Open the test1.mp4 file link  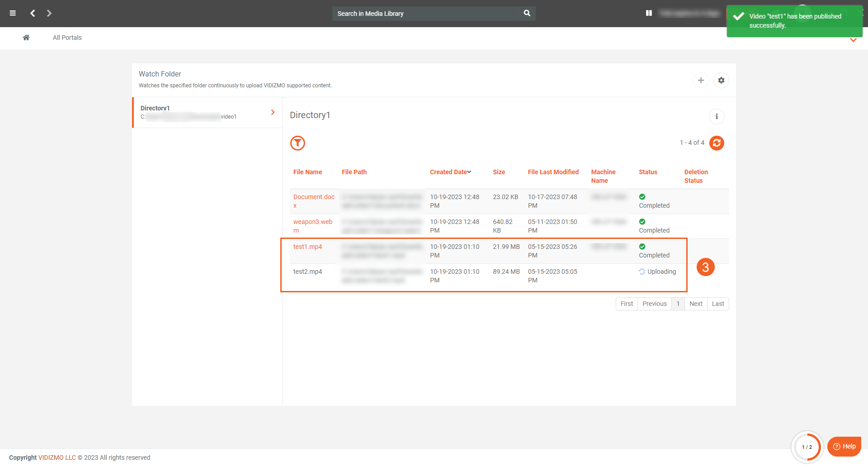coord(307,247)
